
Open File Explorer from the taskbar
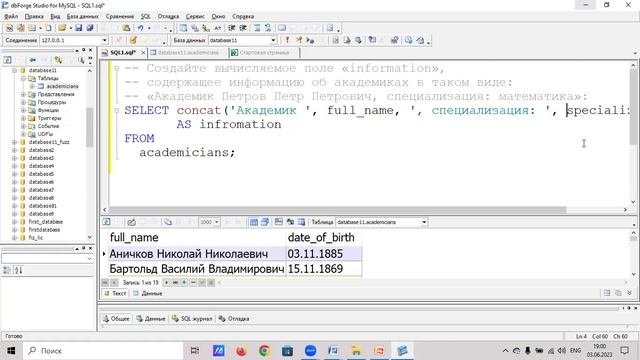coord(356,351)
